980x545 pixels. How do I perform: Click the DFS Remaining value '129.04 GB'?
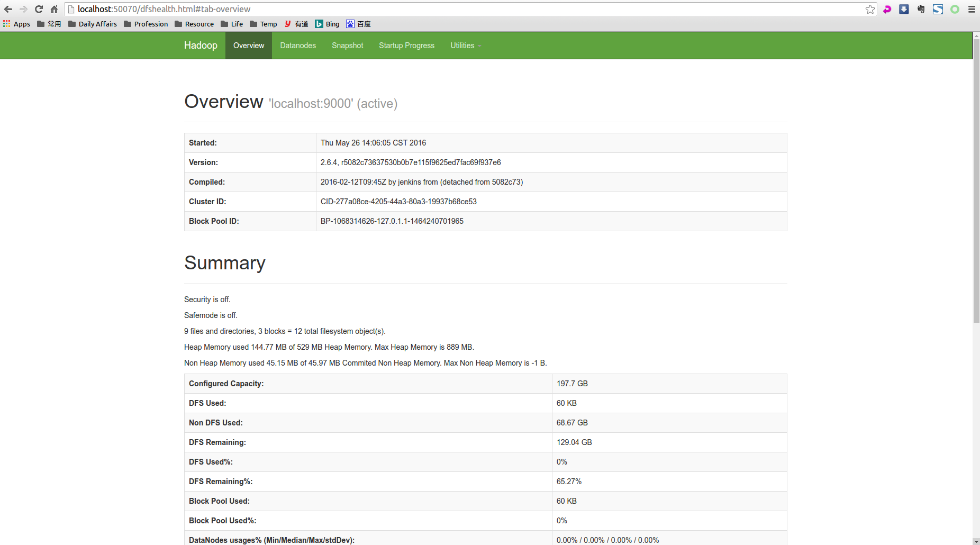click(x=574, y=442)
